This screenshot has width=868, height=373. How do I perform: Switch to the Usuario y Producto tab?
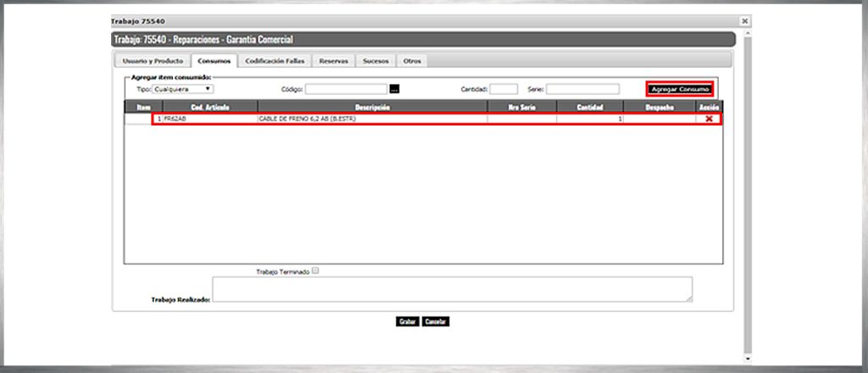pyautogui.click(x=152, y=61)
